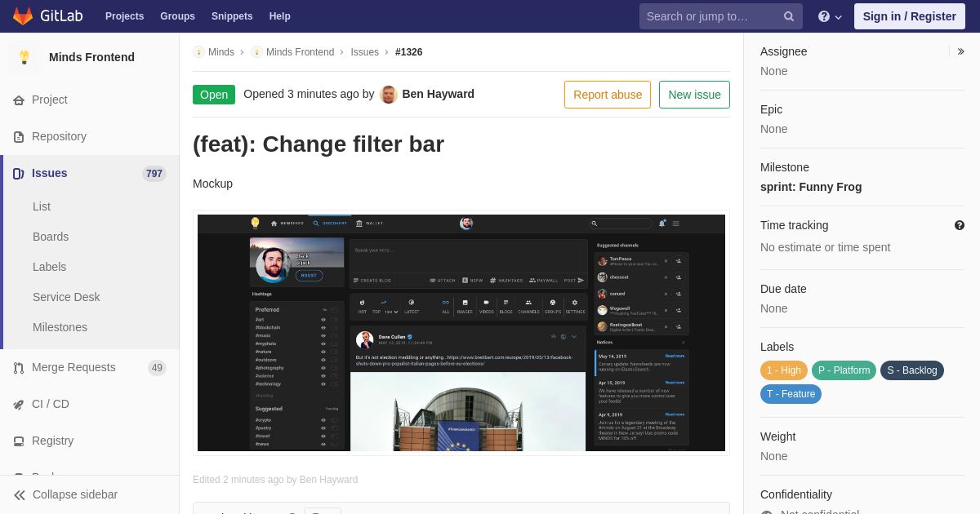980x514 pixels.
Task: Click Ben Hayward's avatar image
Action: [x=389, y=95]
